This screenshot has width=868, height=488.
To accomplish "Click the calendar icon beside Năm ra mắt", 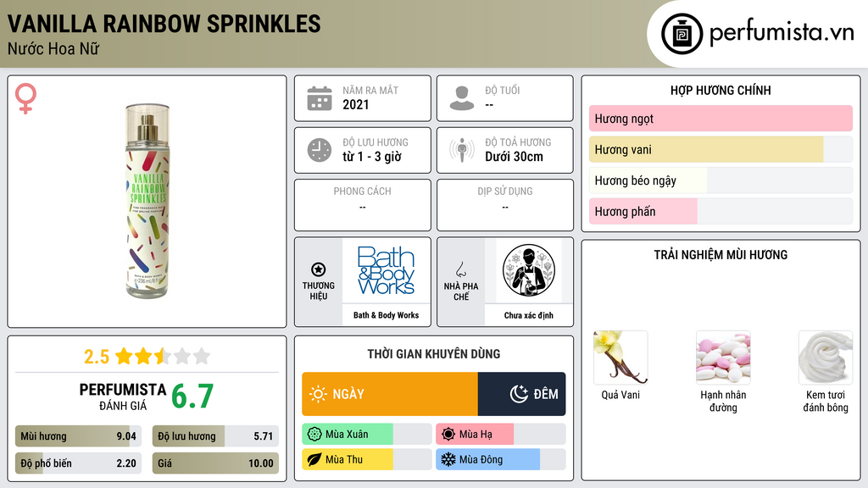I will point(320,98).
